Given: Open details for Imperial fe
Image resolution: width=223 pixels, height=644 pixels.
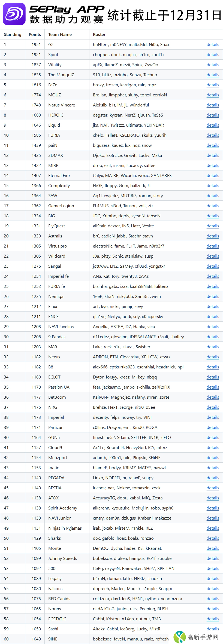Looking at the screenshot, I should click(213, 276).
